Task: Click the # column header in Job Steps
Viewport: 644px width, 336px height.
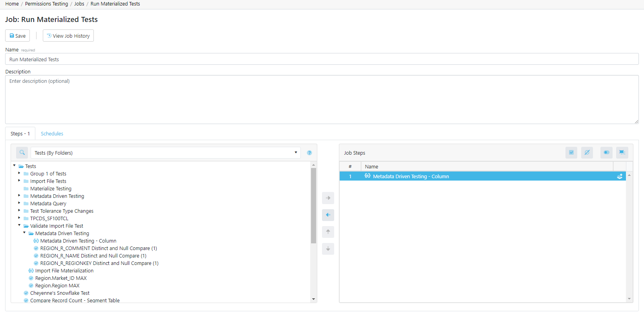Action: [x=350, y=166]
